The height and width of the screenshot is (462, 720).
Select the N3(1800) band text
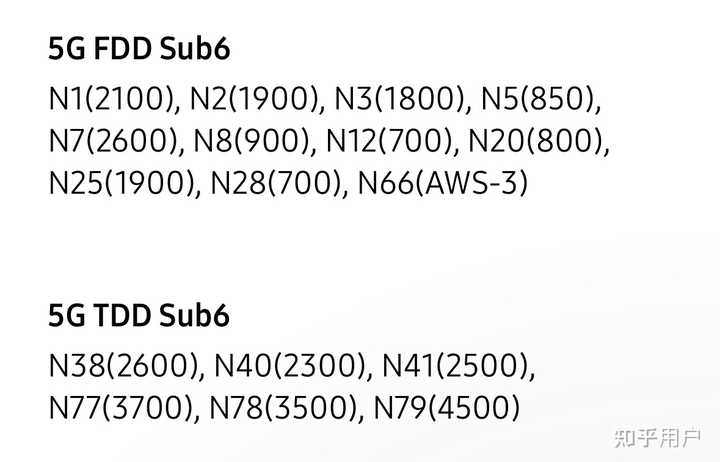(400, 100)
